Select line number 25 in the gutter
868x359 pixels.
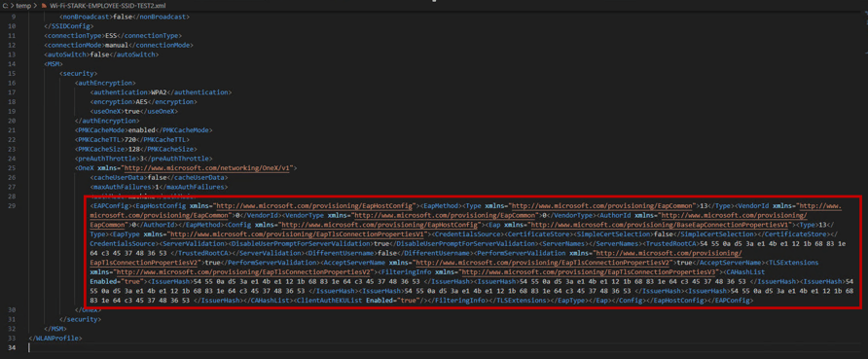13,167
